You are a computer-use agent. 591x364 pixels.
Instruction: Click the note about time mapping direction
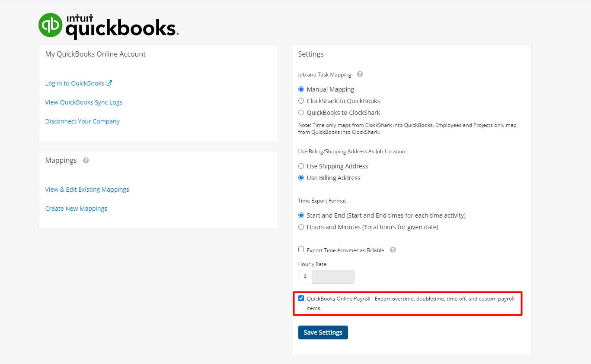[407, 129]
